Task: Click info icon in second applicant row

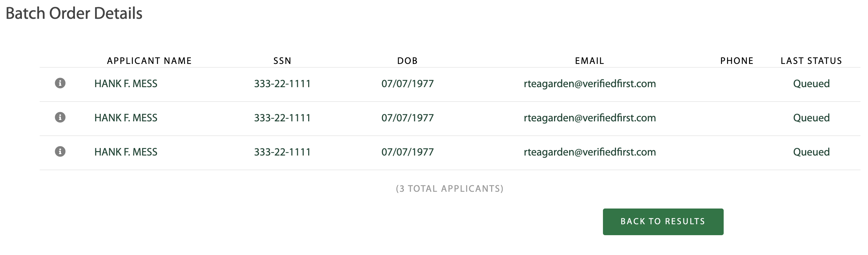Action: (60, 117)
